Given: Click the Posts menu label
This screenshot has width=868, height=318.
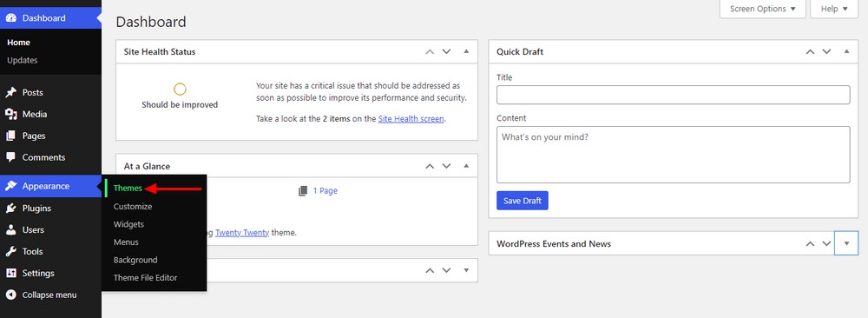Looking at the screenshot, I should [33, 92].
